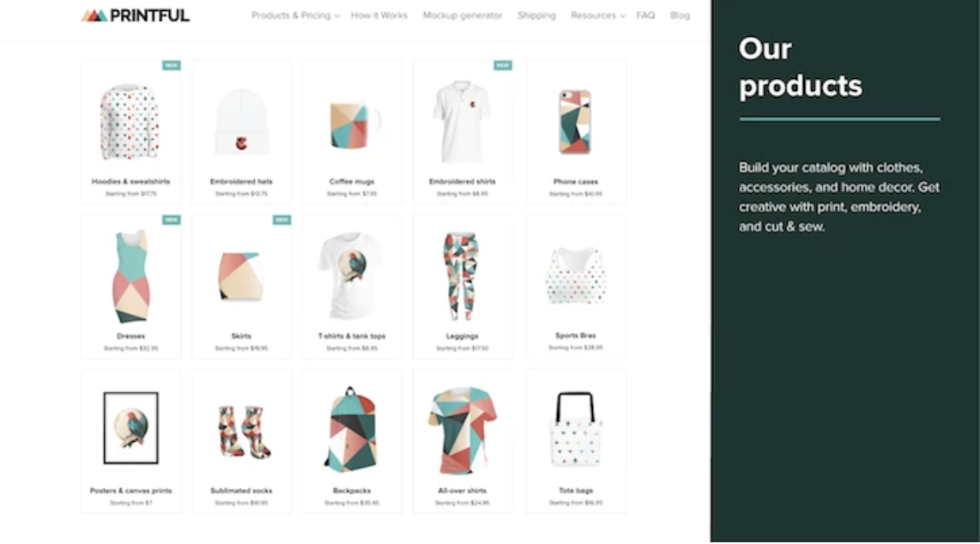Viewport: 980px width, 544px height.
Task: Expand the Resources menu chevron
Action: point(622,16)
